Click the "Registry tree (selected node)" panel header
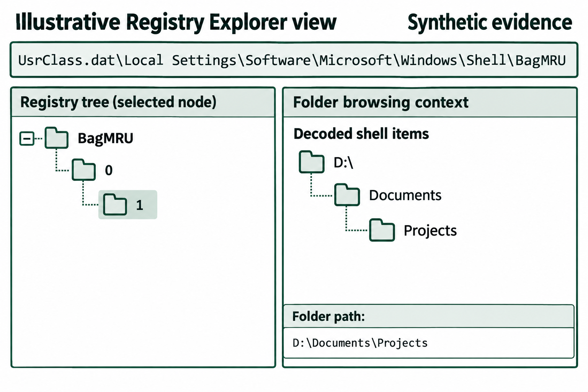588x392 pixels. click(143, 103)
